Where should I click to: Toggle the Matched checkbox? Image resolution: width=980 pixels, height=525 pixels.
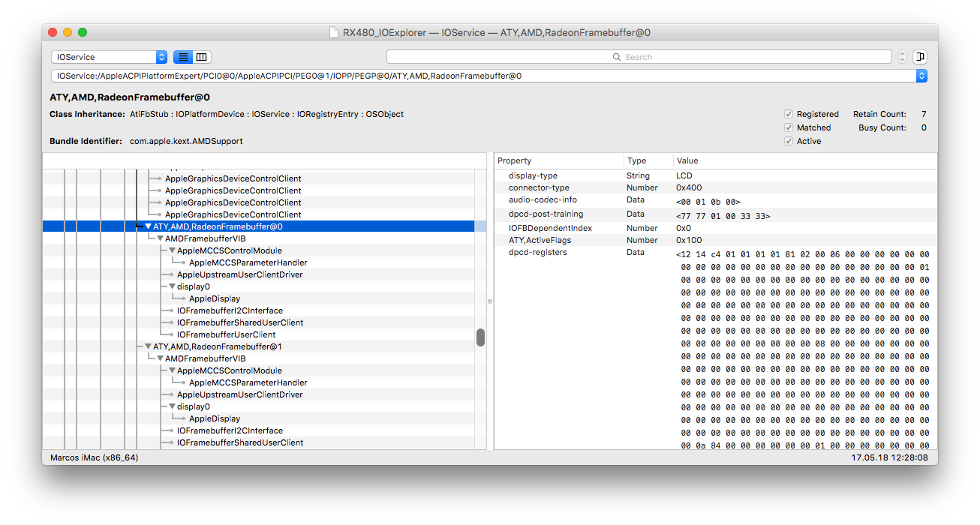tap(789, 127)
